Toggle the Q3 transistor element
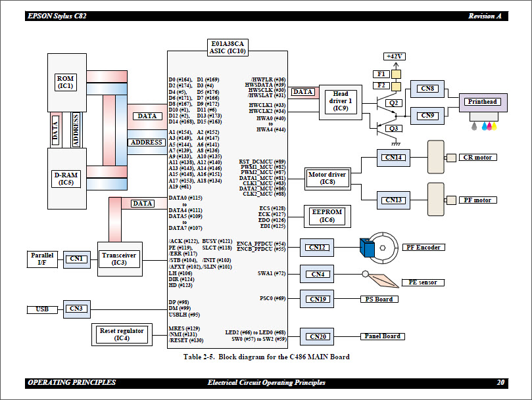Screen dimensions: 532x400 (393, 129)
